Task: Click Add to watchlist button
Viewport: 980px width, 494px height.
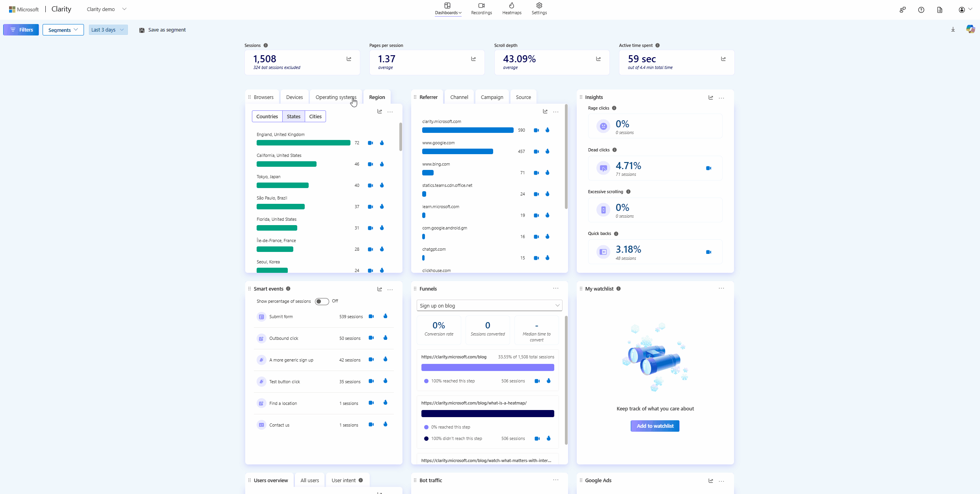Action: click(655, 426)
